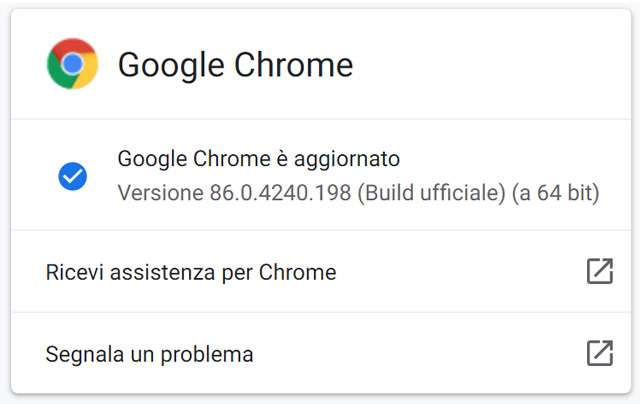
Task: Click the green segment of the Chrome logo
Action: click(x=57, y=73)
